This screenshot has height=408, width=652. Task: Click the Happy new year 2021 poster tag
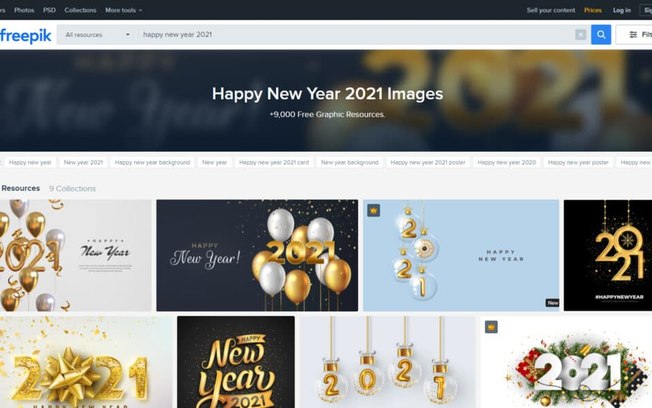pos(428,162)
